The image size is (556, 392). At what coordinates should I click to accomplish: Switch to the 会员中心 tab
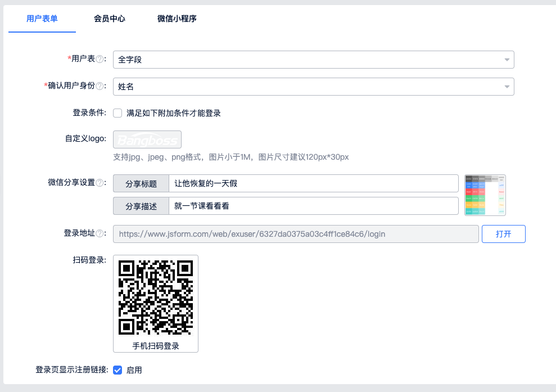(x=110, y=19)
